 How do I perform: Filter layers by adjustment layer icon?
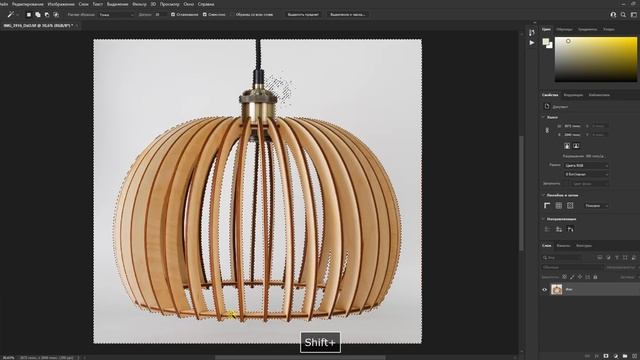(x=608, y=258)
